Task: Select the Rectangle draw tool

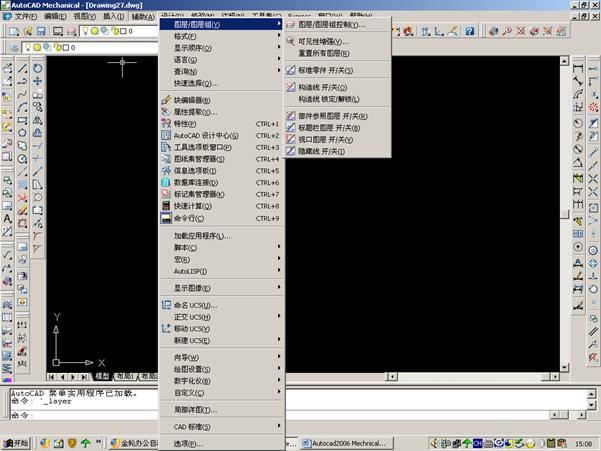Action: point(22,120)
